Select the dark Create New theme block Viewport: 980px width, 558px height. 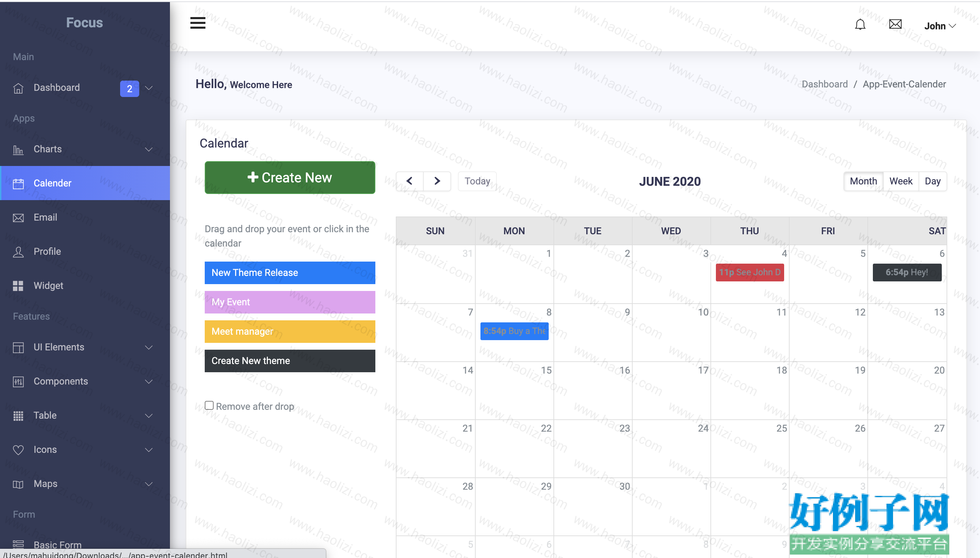click(290, 361)
